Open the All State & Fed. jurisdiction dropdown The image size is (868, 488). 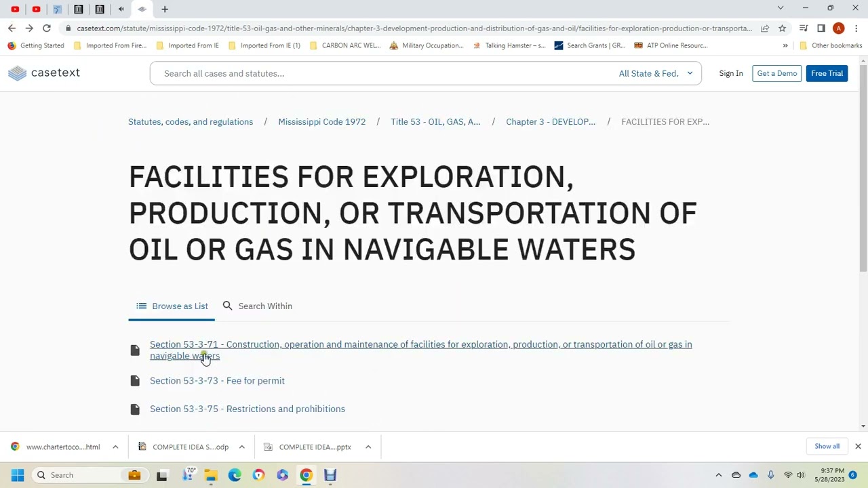point(656,73)
